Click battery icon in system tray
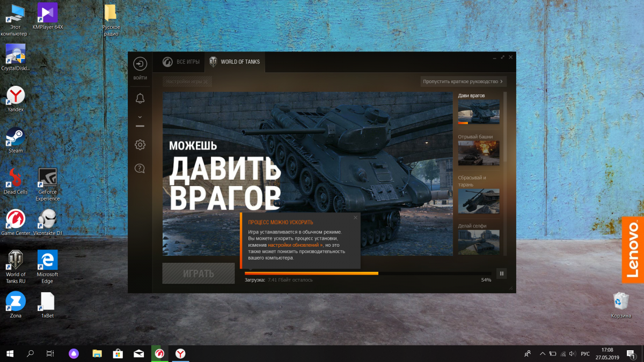Image resolution: width=644 pixels, height=362 pixels. (x=553, y=353)
